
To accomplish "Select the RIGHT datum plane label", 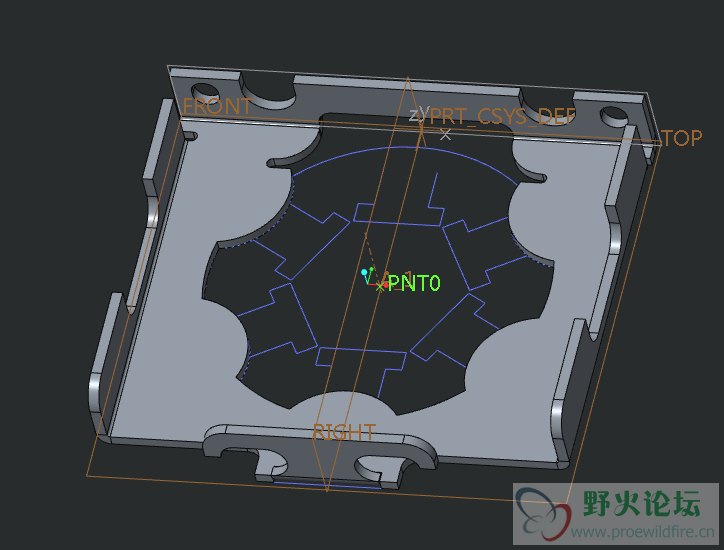I will click(x=344, y=433).
